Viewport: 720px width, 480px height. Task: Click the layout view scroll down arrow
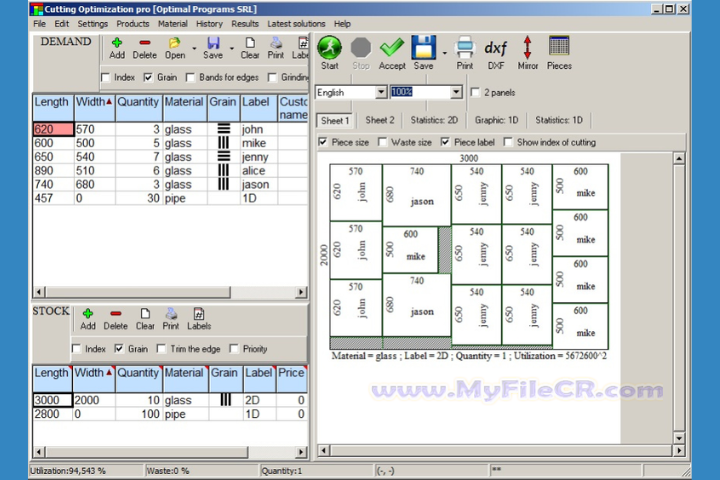tap(679, 438)
